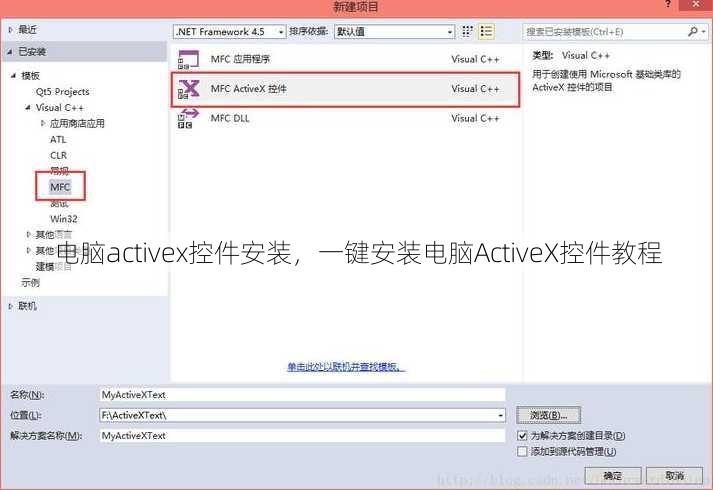Image resolution: width=713 pixels, height=490 pixels.
Task: Select Qt5 Projects in template tree
Action: (62, 91)
